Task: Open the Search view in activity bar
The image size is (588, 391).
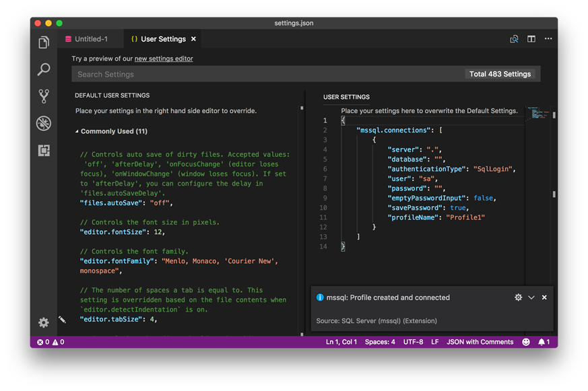Action: [44, 69]
